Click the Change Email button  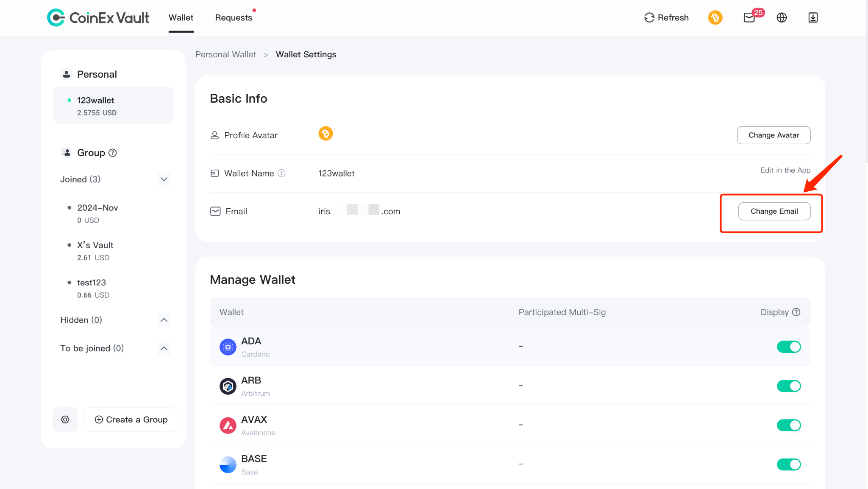pos(774,211)
